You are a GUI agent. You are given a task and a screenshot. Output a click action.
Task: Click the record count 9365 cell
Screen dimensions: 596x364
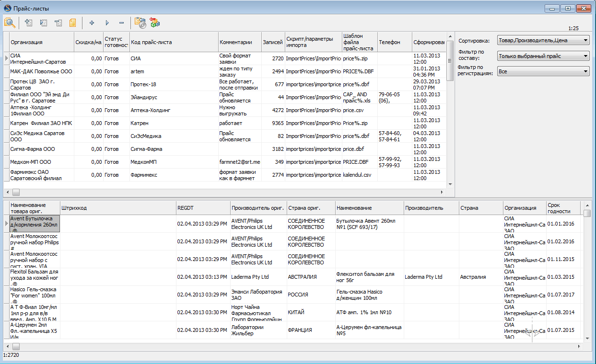(x=273, y=123)
